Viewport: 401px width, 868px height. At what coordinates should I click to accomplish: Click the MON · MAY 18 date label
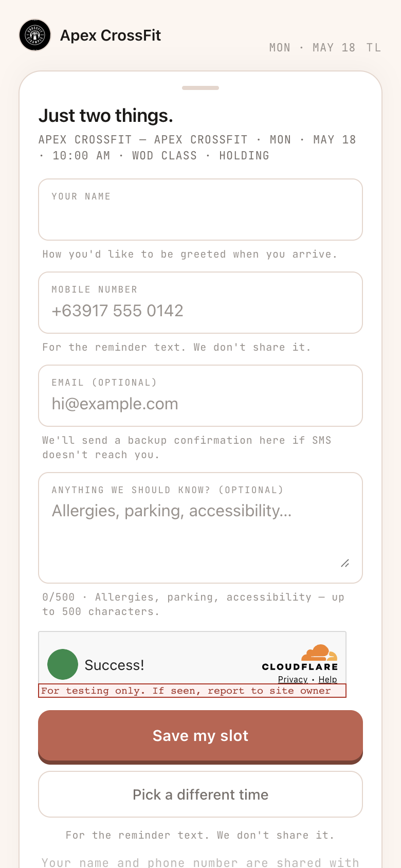point(313,48)
